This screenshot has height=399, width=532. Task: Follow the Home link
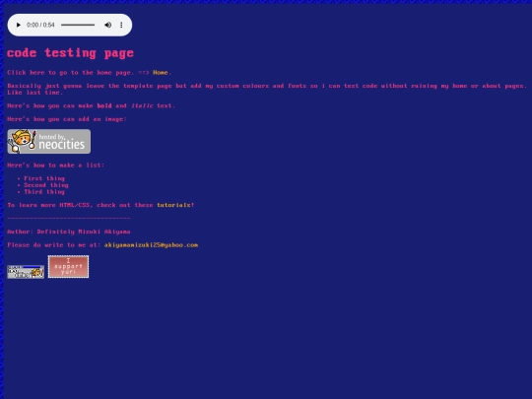click(161, 72)
